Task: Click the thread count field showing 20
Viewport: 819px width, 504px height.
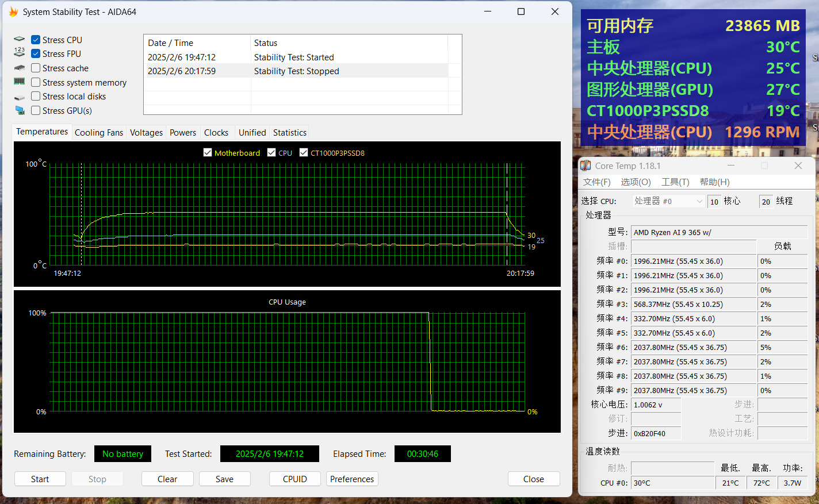Action: pos(766,201)
